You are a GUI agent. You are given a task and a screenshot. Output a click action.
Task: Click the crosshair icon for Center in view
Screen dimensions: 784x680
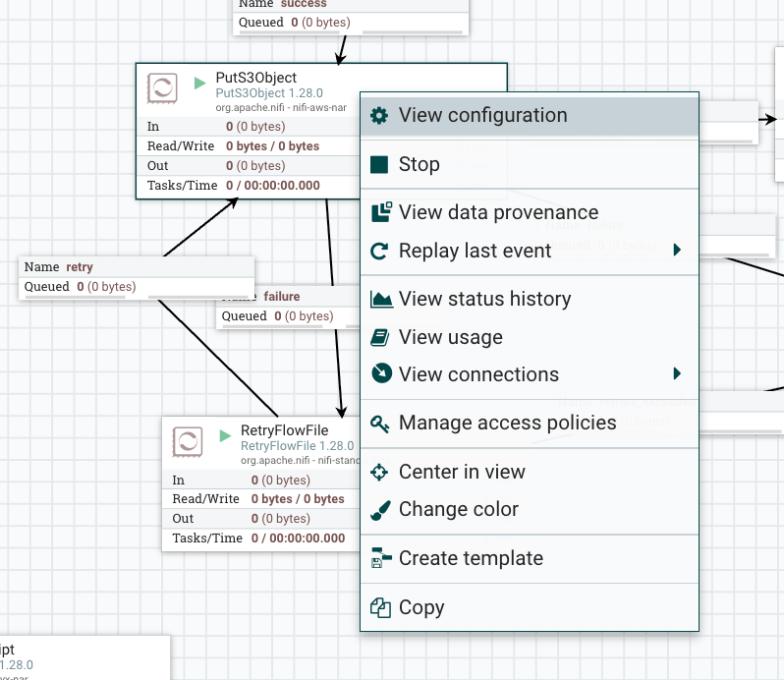coord(379,472)
